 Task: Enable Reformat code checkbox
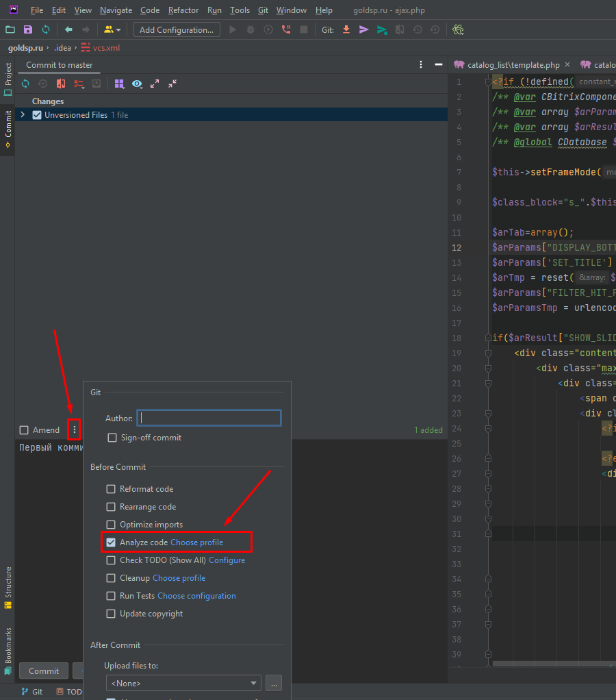pos(111,489)
